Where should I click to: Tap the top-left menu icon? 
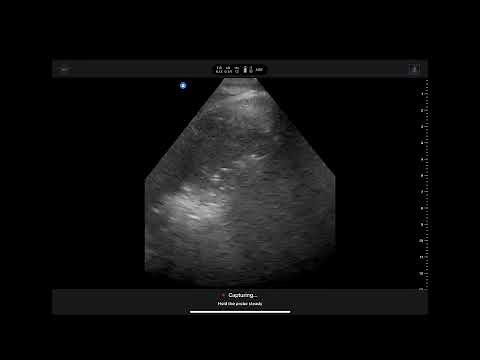(64, 69)
